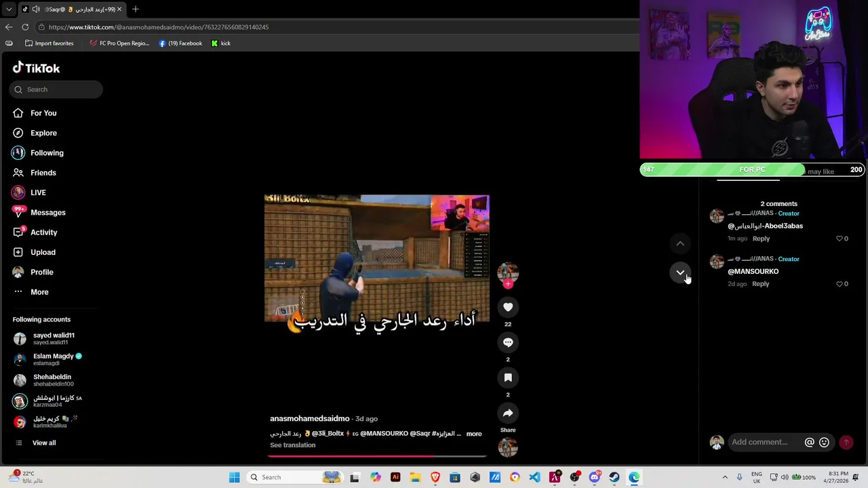Viewport: 868px width, 488px height.
Task: Click the video to pause playback
Action: pos(377,258)
